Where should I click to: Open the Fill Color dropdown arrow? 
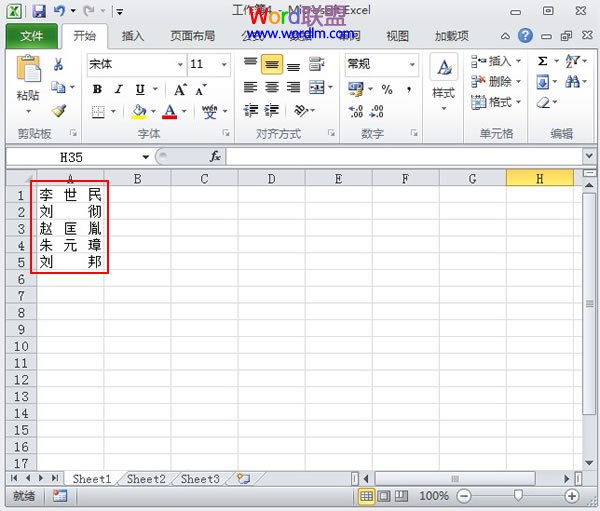click(153, 112)
